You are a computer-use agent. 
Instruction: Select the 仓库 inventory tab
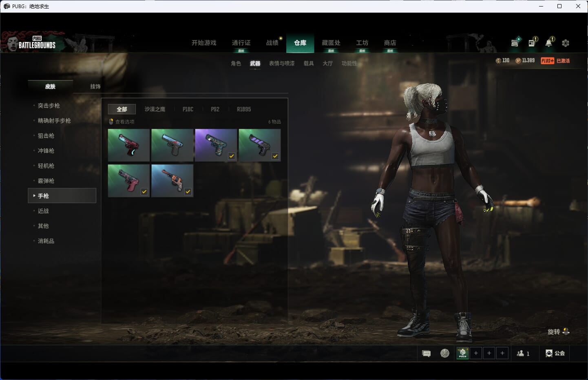300,43
